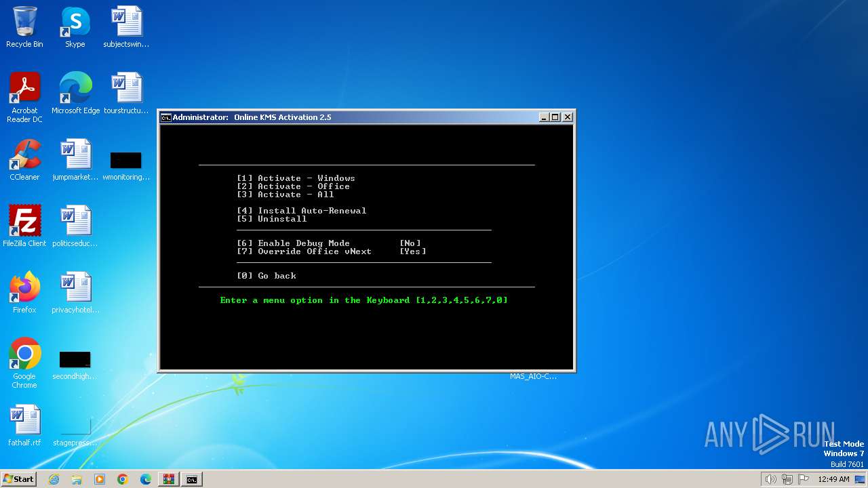
Task: Open the politicseduc Word document
Action: point(75,226)
